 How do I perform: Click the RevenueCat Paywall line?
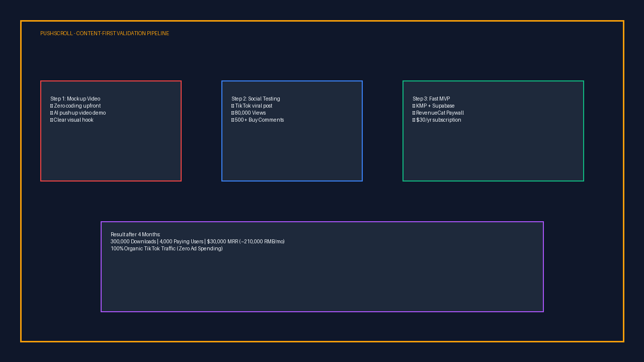click(x=438, y=113)
